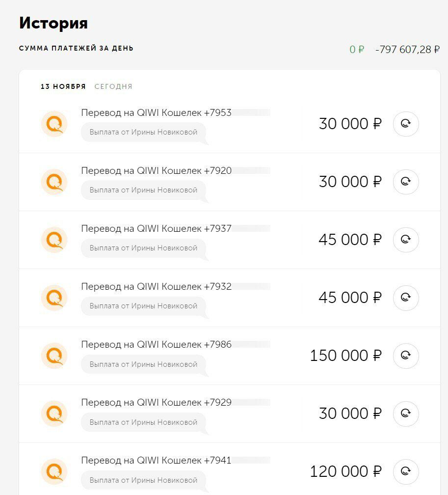Repeat the 30 000 ₽ payment to +7953
This screenshot has height=495, width=448.
click(406, 124)
